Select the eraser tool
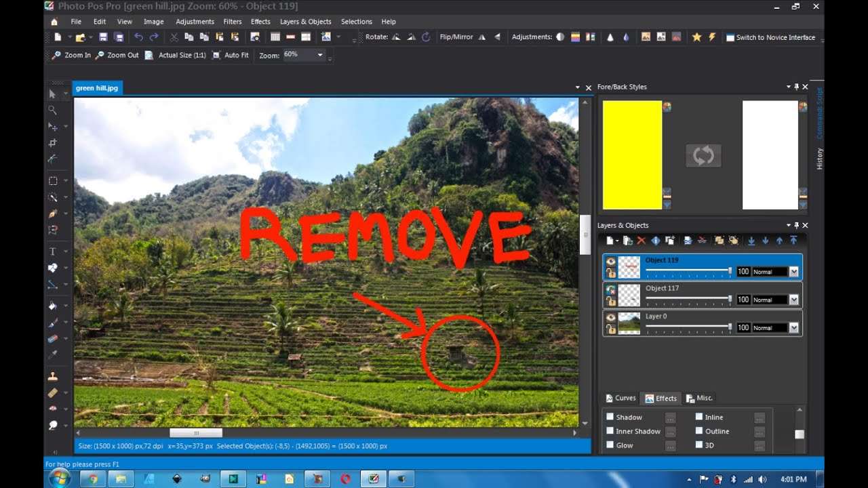This screenshot has height=488, width=868. 52,338
